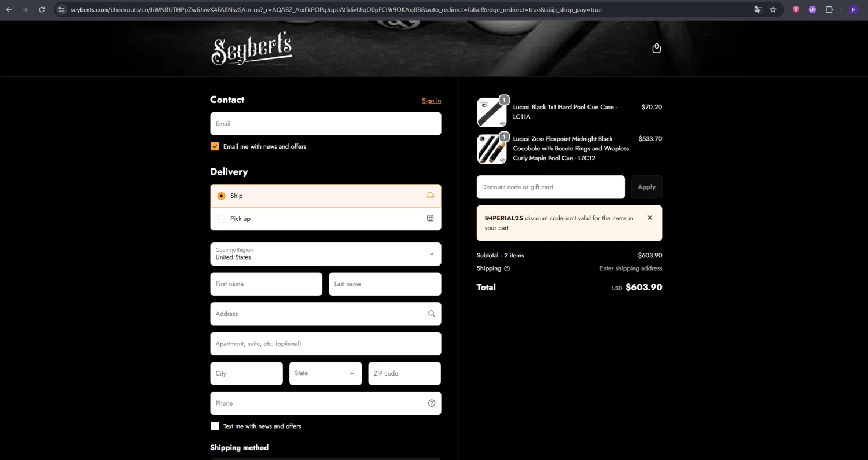Click the address search magnifier icon
Screen dimensions: 868x460
pos(431,314)
